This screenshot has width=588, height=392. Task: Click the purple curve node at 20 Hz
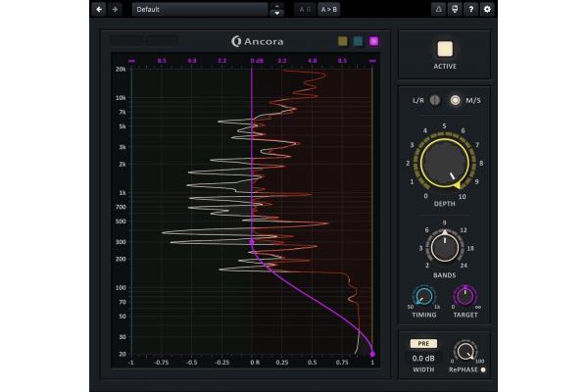click(x=372, y=354)
